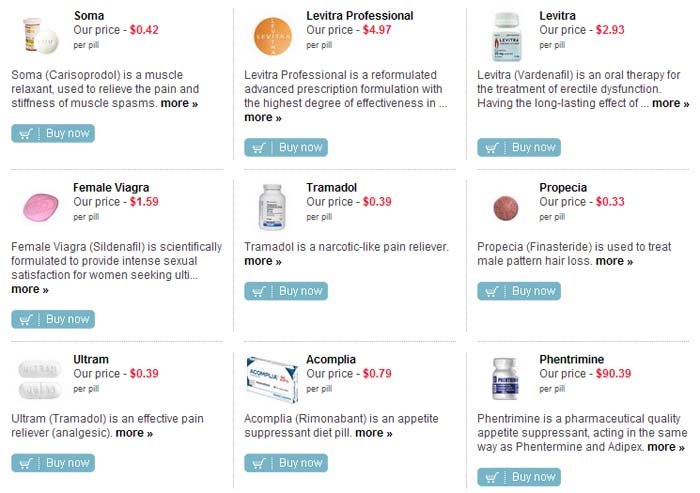
Task: Click the pink Female Viagra pill image
Action: (39, 207)
